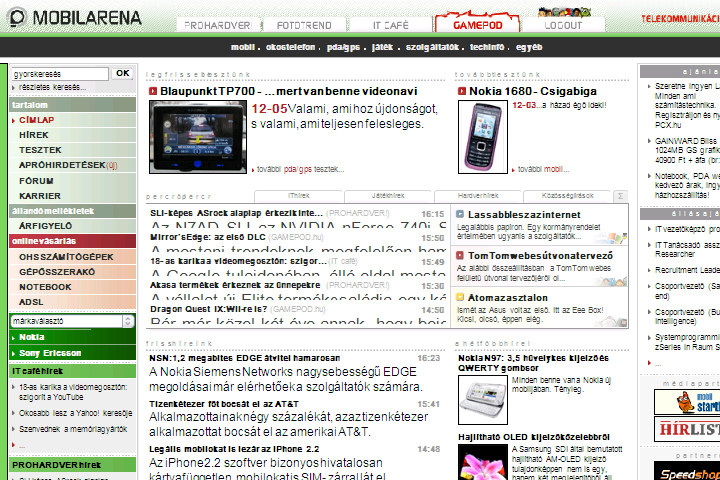Select okostelefon in the dark menu bar

[x=291, y=47]
